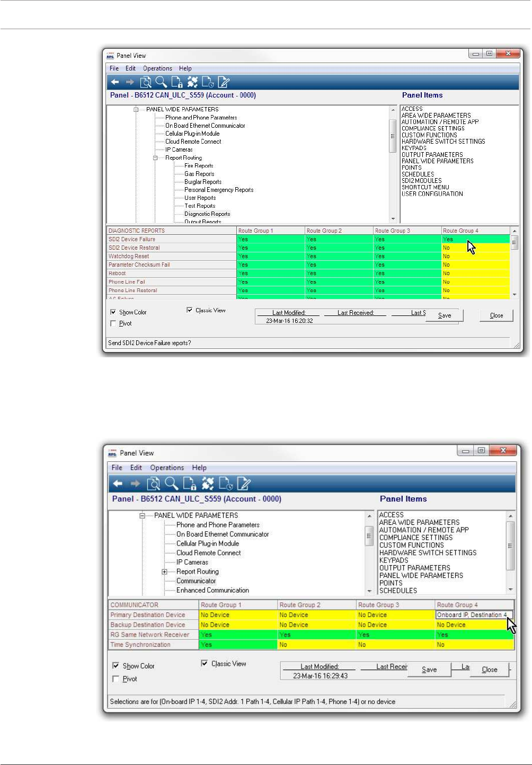
Task: Select Time Synchronization row label
Action: pos(154,645)
